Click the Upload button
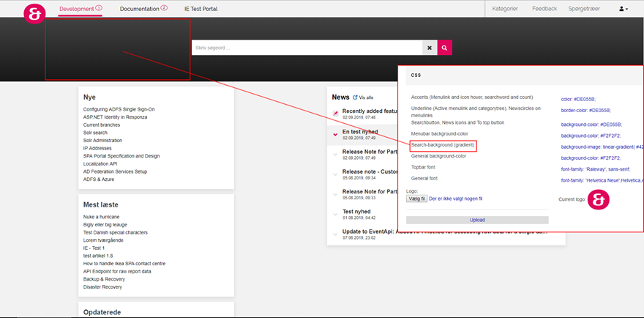This screenshot has height=318, width=644. (477, 220)
